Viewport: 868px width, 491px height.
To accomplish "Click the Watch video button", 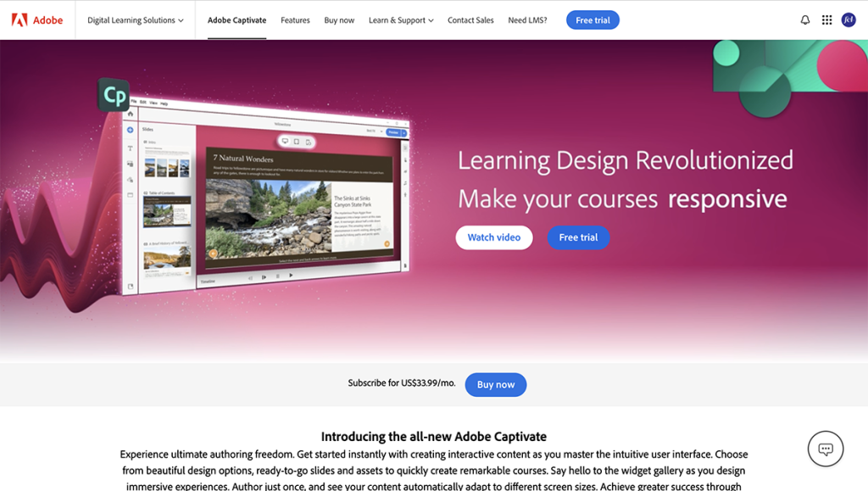I will [x=494, y=237].
